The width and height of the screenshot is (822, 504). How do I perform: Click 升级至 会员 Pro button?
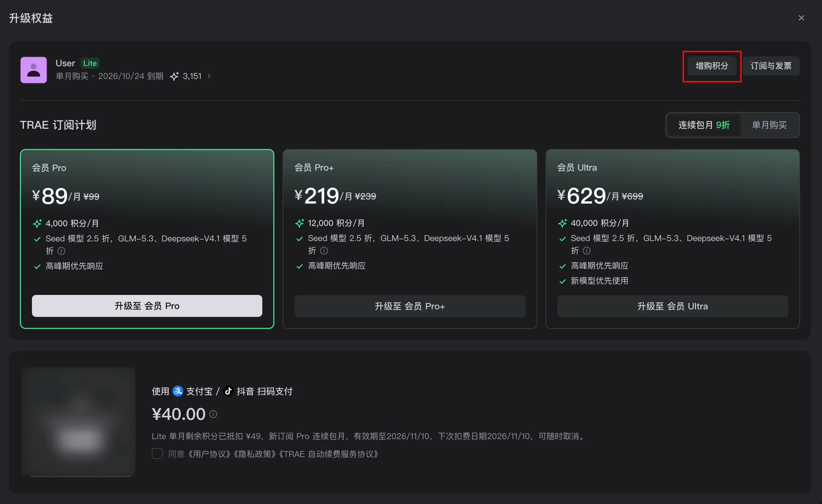[147, 306]
